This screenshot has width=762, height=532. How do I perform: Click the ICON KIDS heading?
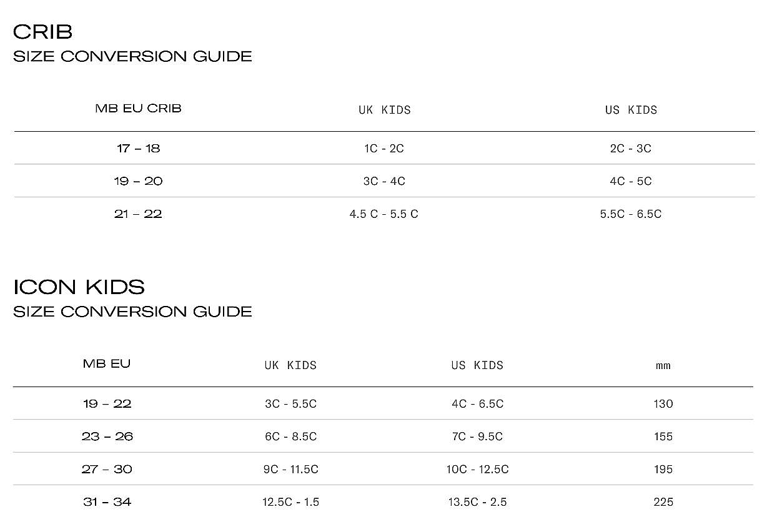click(79, 287)
